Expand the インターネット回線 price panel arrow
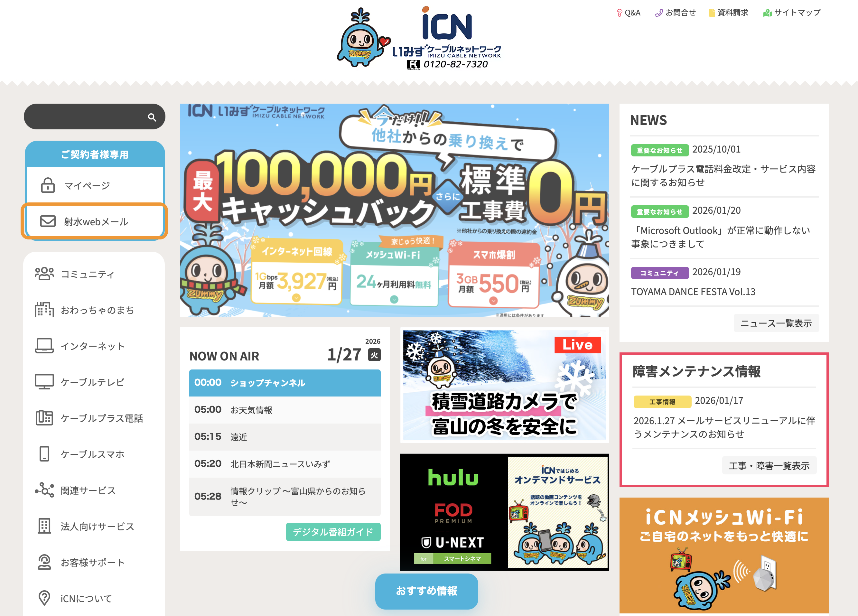858x616 pixels. (296, 298)
